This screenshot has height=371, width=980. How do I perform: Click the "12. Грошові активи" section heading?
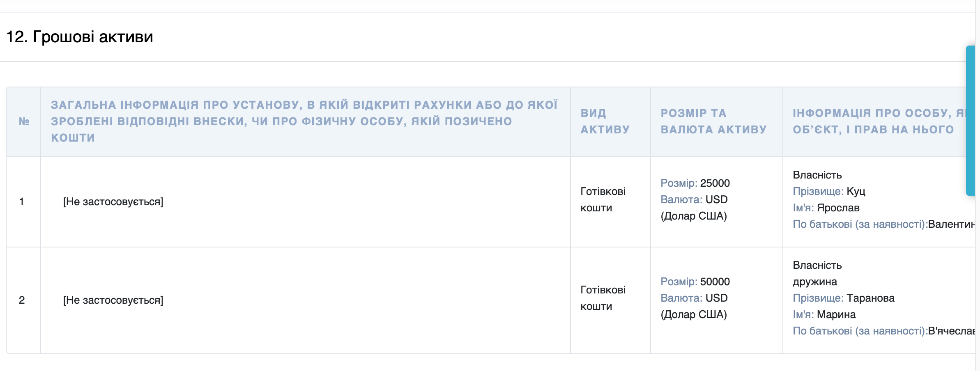(80, 37)
